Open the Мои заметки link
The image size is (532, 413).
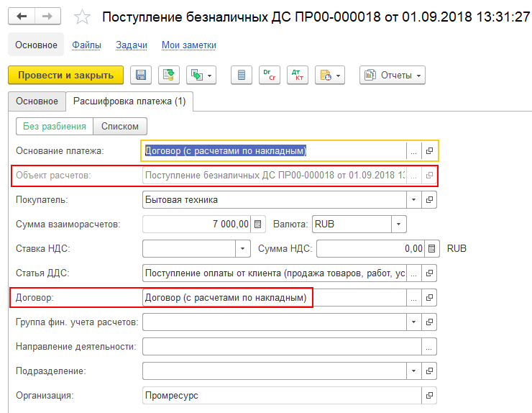pyautogui.click(x=189, y=45)
